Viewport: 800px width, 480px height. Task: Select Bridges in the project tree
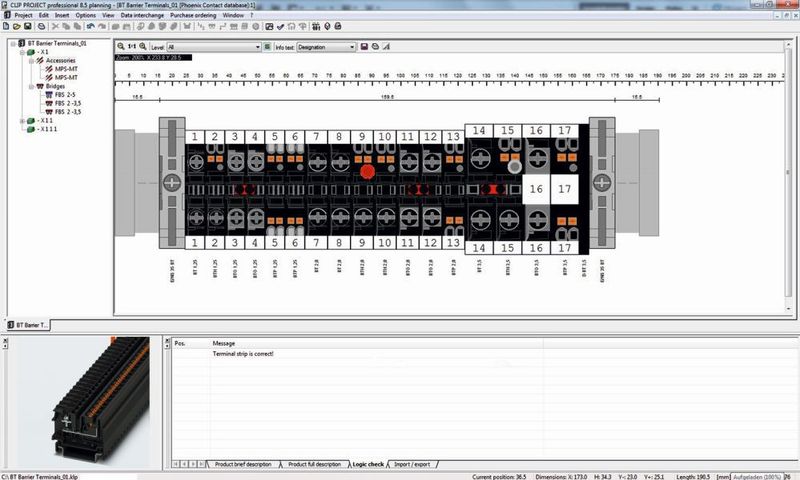coord(55,86)
